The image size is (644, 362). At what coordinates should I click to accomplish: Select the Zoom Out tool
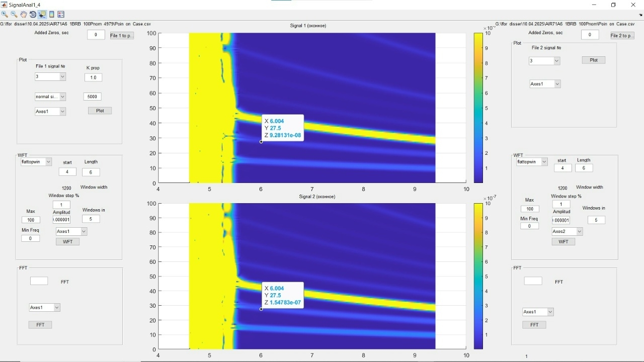14,15
